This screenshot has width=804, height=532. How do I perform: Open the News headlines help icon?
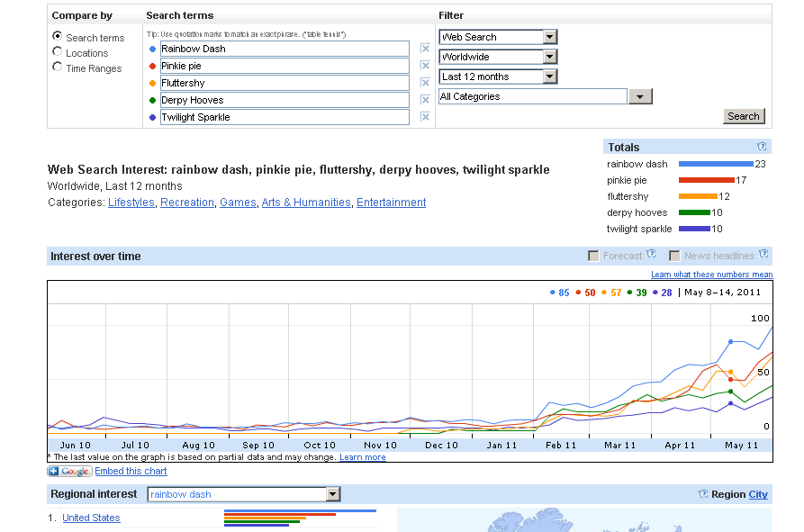[x=763, y=254]
